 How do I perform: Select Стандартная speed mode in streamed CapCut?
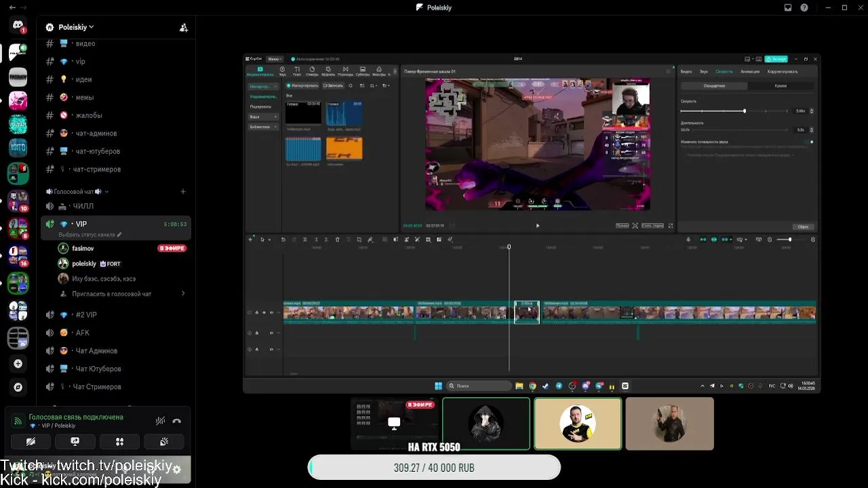(x=714, y=86)
